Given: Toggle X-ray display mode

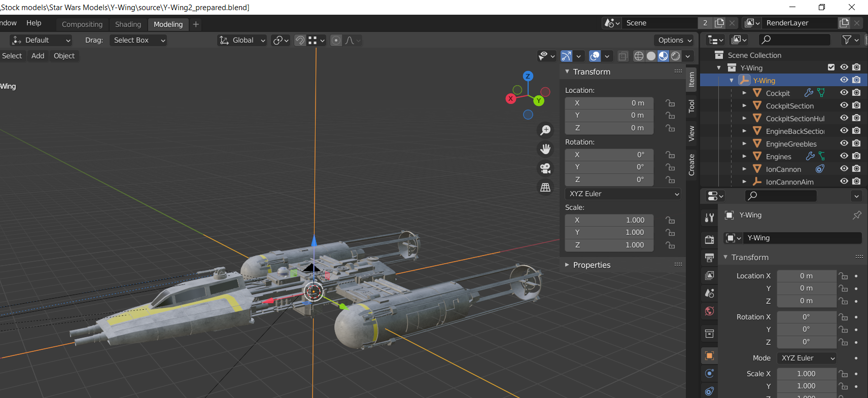Looking at the screenshot, I should click(623, 56).
